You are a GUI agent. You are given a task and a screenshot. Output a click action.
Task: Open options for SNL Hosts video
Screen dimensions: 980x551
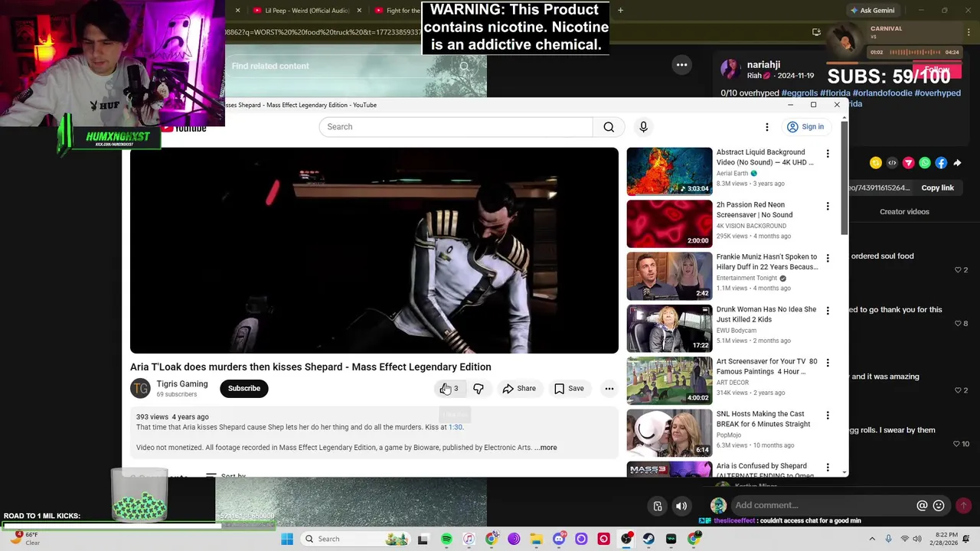point(827,415)
